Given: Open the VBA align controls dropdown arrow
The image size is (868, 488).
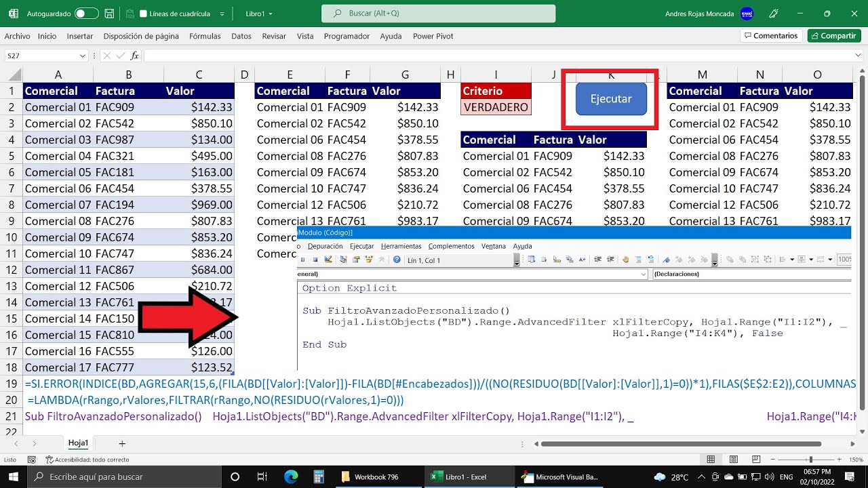Looking at the screenshot, I should click(x=792, y=260).
